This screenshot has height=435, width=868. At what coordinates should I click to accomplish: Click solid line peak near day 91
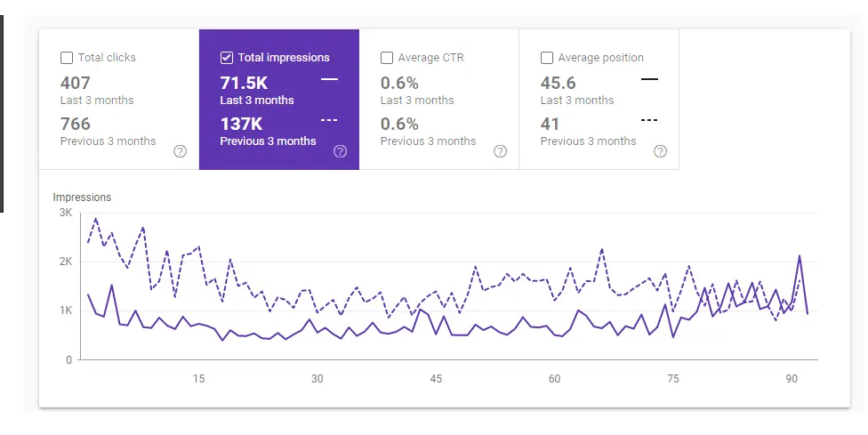pos(800,256)
